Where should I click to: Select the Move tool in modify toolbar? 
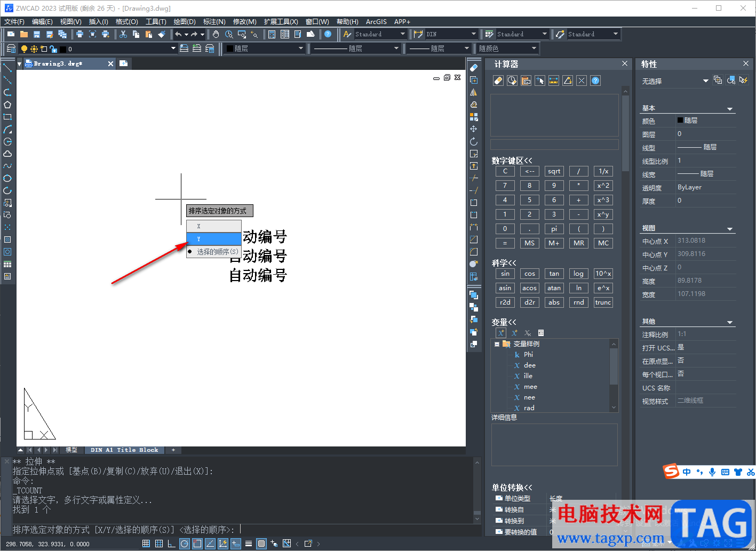coord(474,129)
